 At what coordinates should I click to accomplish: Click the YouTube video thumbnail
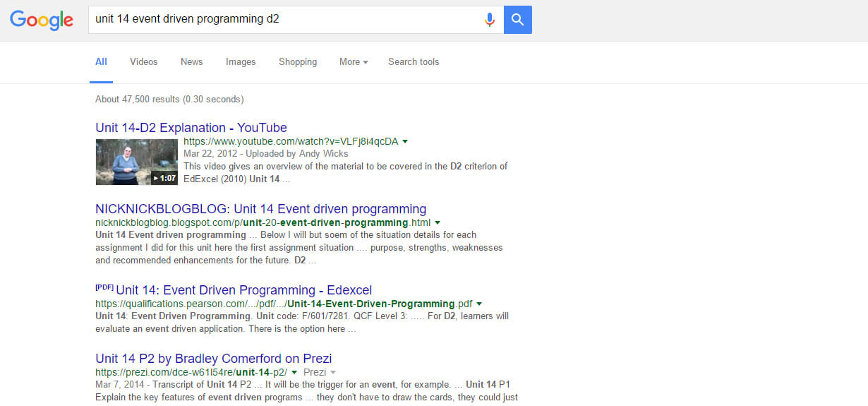coord(137,162)
